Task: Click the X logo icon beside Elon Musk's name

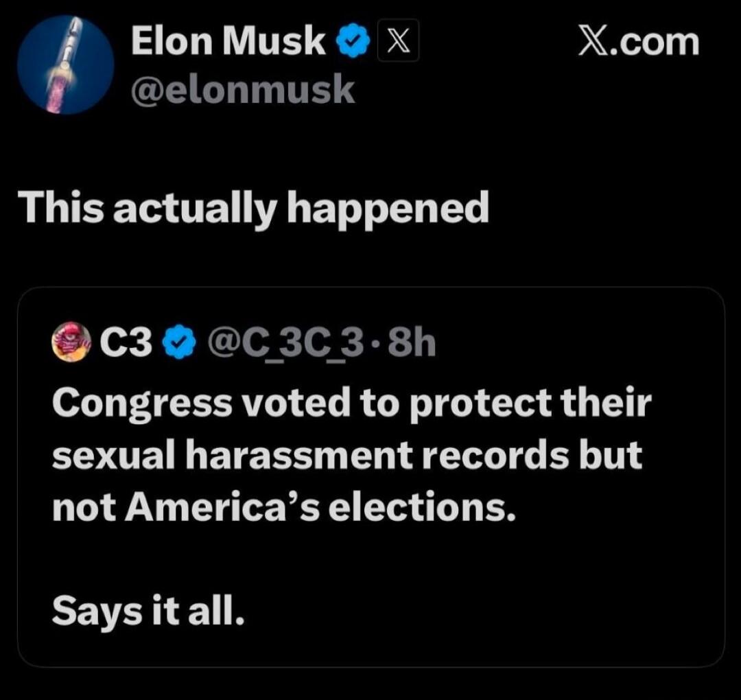Action: [x=399, y=41]
